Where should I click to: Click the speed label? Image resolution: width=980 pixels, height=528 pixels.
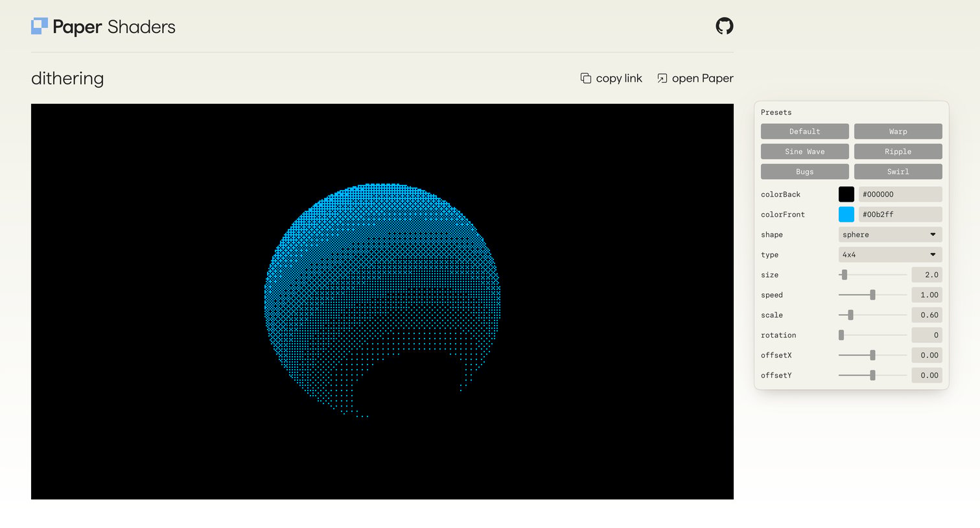coord(771,294)
